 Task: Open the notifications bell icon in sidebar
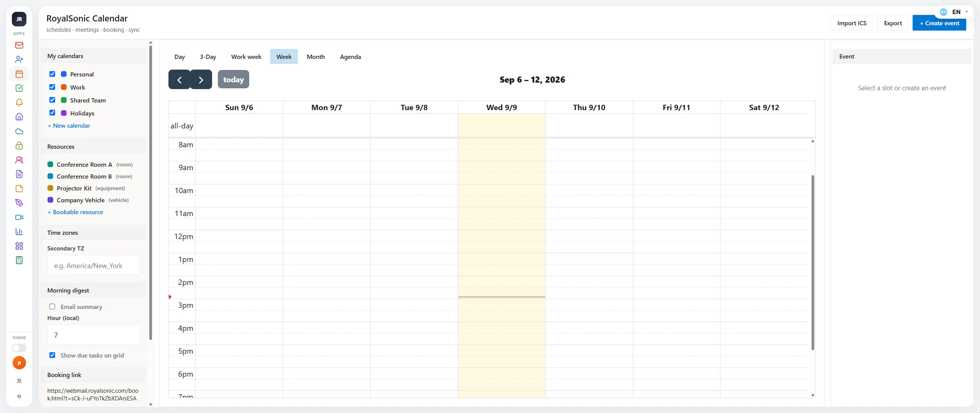[x=19, y=102]
